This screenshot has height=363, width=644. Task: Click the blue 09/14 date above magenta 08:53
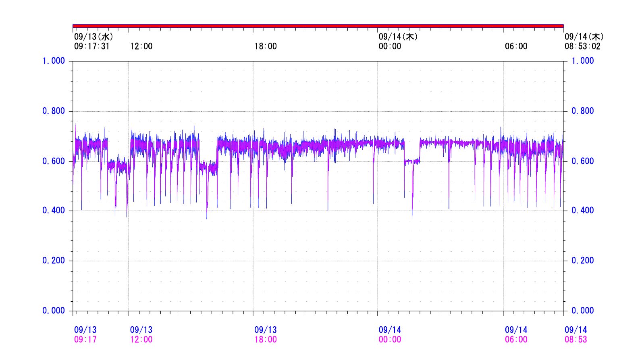576,330
